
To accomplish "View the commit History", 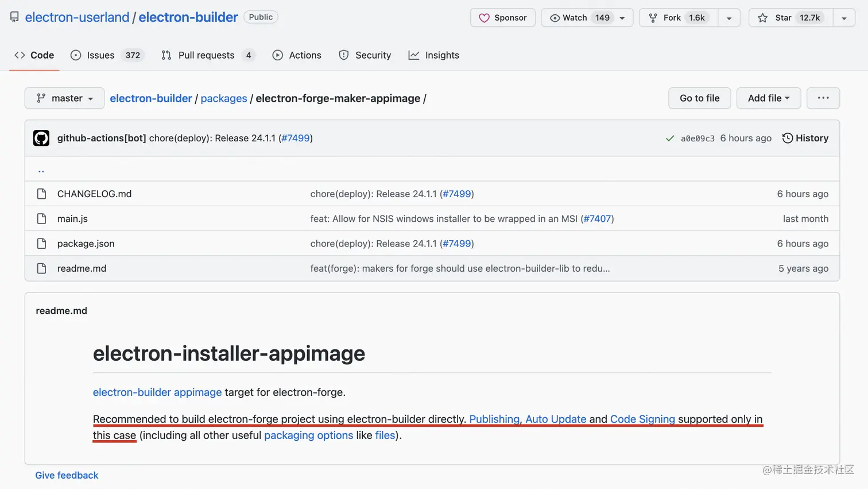I will pyautogui.click(x=805, y=138).
